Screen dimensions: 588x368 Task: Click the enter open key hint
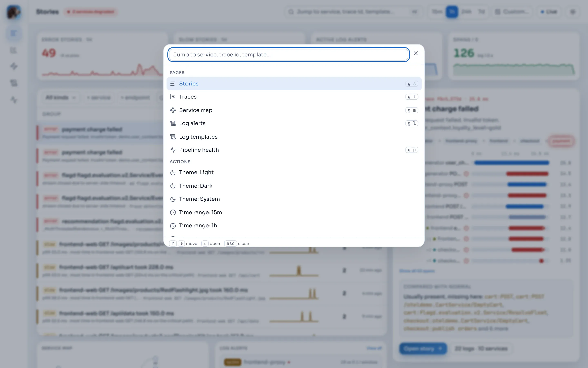(205, 243)
